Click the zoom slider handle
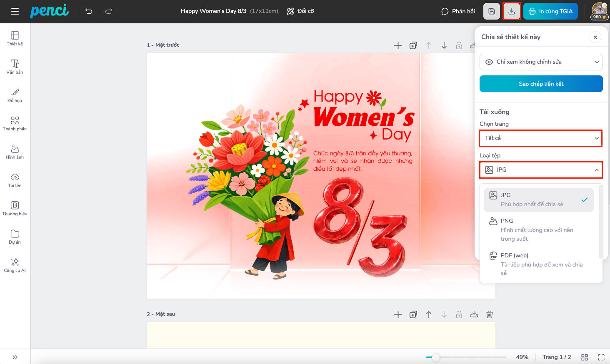Screen dimensions: 610x364 (x=435, y=357)
